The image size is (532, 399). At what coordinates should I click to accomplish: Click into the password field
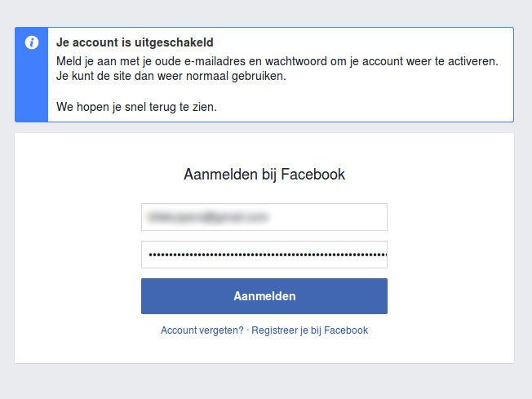coord(264,255)
